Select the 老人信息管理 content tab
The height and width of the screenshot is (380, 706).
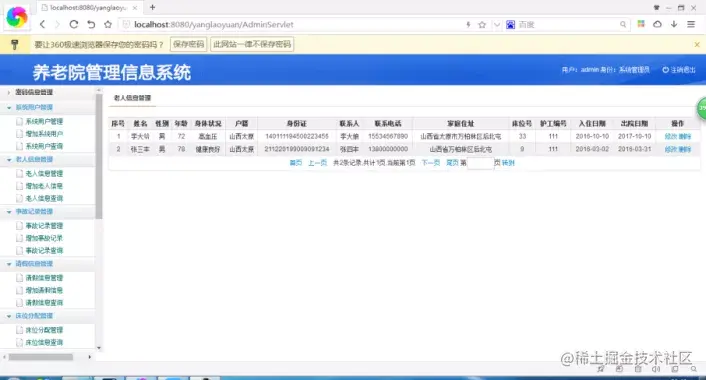132,98
